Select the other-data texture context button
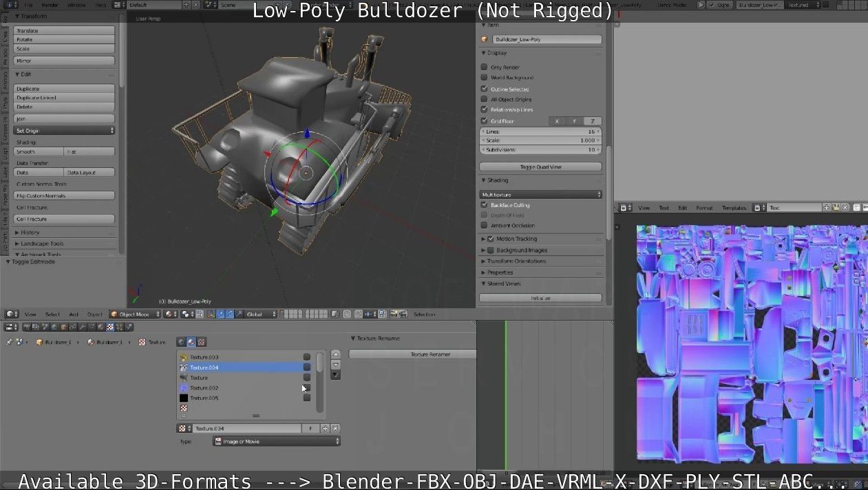The height and width of the screenshot is (490, 868). pyautogui.click(x=202, y=341)
